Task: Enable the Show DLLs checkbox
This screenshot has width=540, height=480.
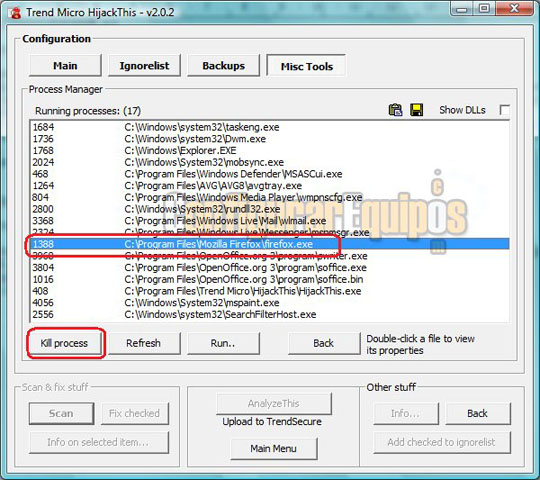Action: pos(505,110)
